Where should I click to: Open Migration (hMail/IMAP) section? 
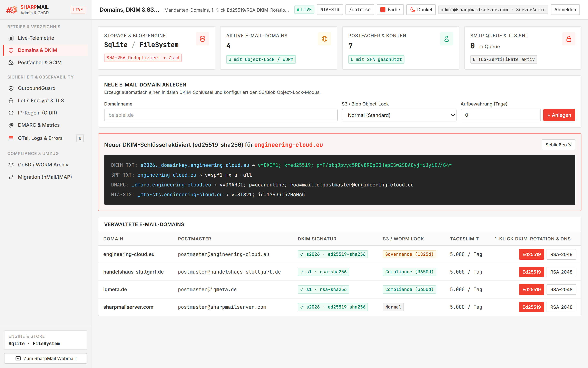(x=46, y=177)
